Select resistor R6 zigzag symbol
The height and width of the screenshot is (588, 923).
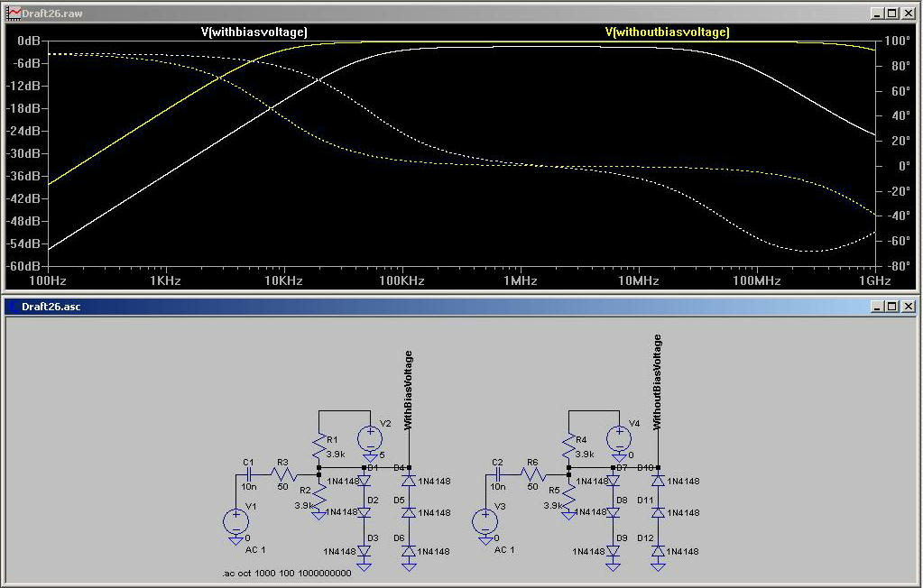click(x=533, y=473)
